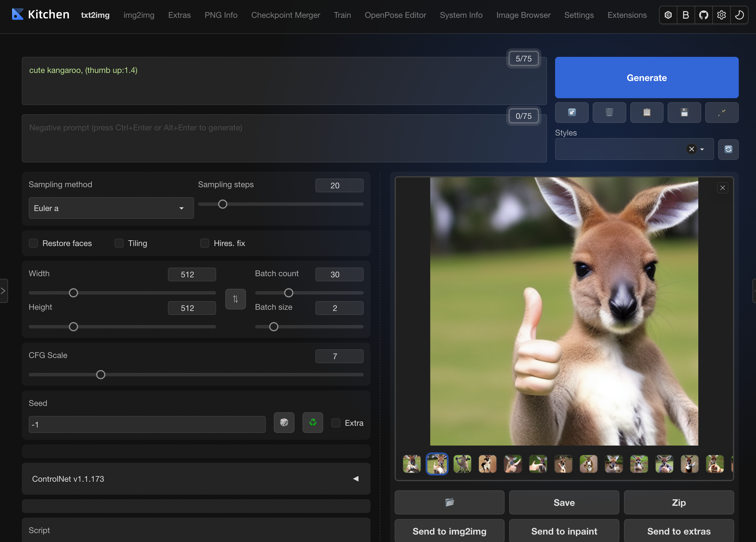Switch to the txt2img tab

pos(95,15)
